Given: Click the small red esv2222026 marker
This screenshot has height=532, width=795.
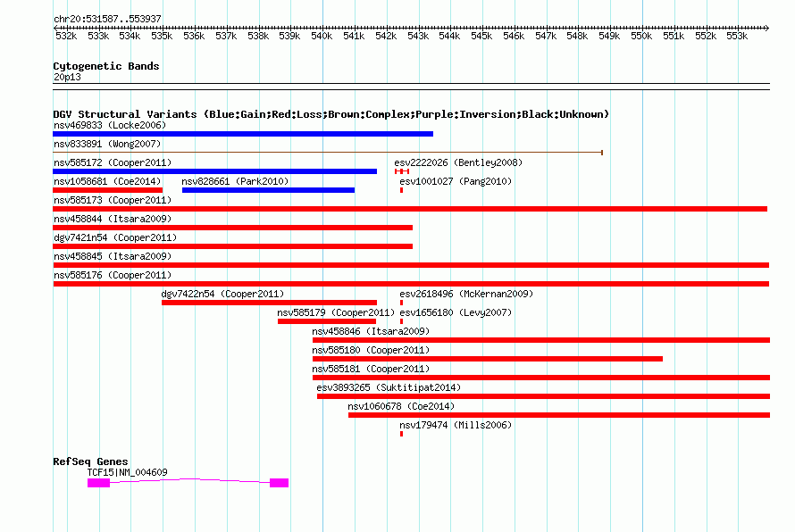Looking at the screenshot, I should 402,171.
